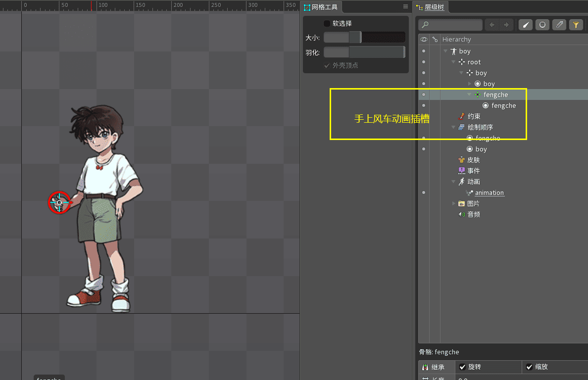
Task: Click the paperclip attachment filter icon
Action: click(559, 25)
